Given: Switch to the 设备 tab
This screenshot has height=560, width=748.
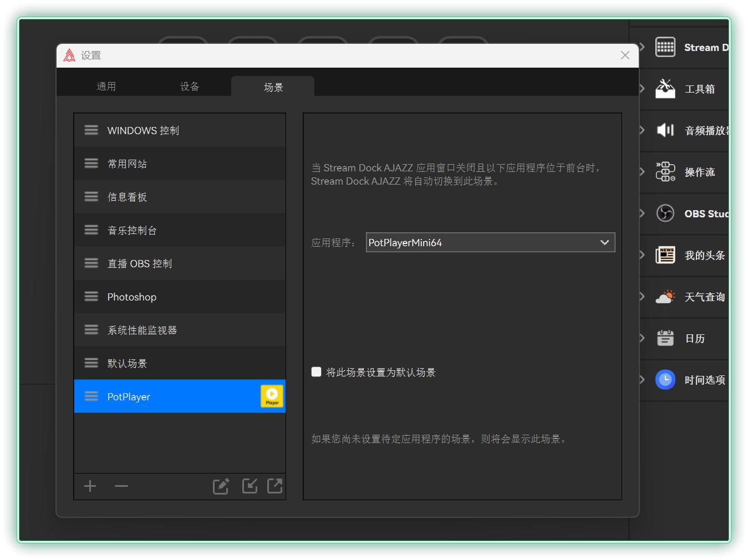Looking at the screenshot, I should tap(190, 86).
